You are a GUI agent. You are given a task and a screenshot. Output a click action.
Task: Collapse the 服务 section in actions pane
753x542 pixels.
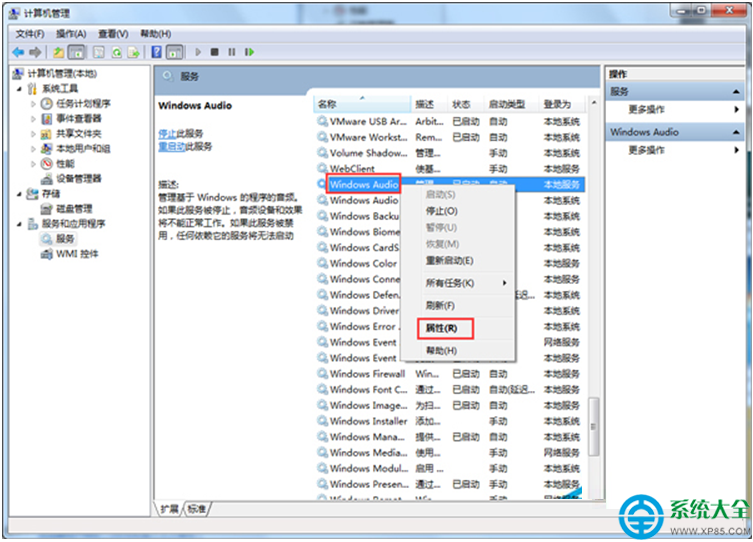click(736, 92)
